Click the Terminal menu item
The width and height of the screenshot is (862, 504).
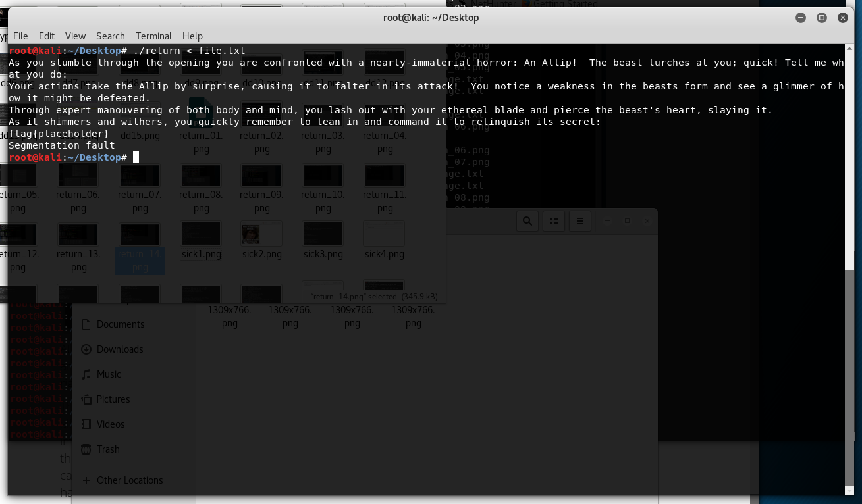(x=153, y=36)
